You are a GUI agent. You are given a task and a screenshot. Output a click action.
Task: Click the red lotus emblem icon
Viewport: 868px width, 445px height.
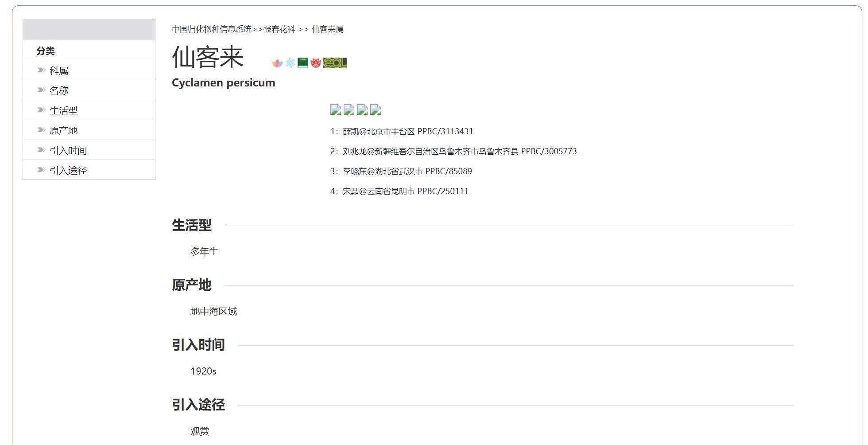315,63
